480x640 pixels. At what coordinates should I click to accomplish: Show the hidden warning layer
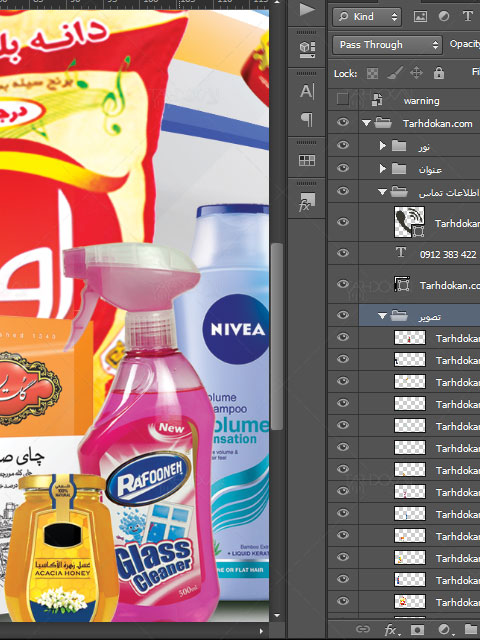342,99
